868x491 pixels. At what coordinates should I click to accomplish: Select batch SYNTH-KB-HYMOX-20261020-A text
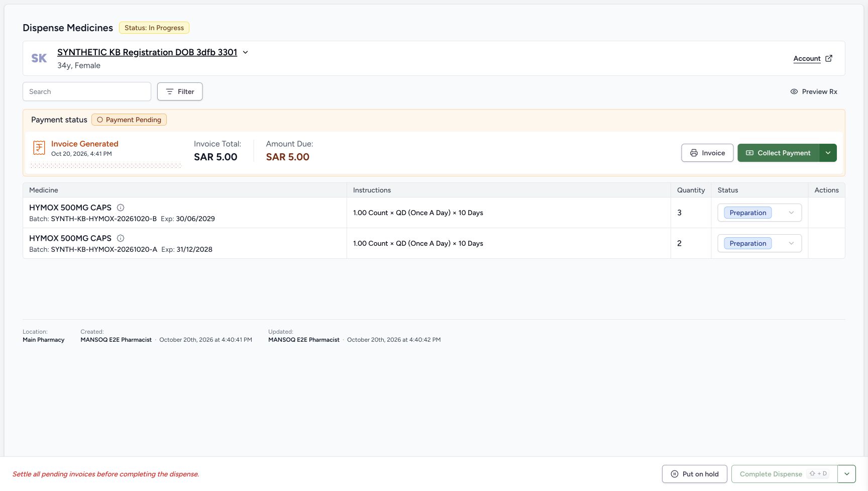pos(104,249)
